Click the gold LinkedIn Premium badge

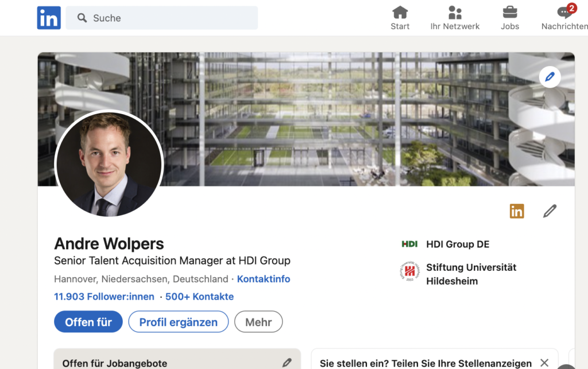[x=517, y=211]
